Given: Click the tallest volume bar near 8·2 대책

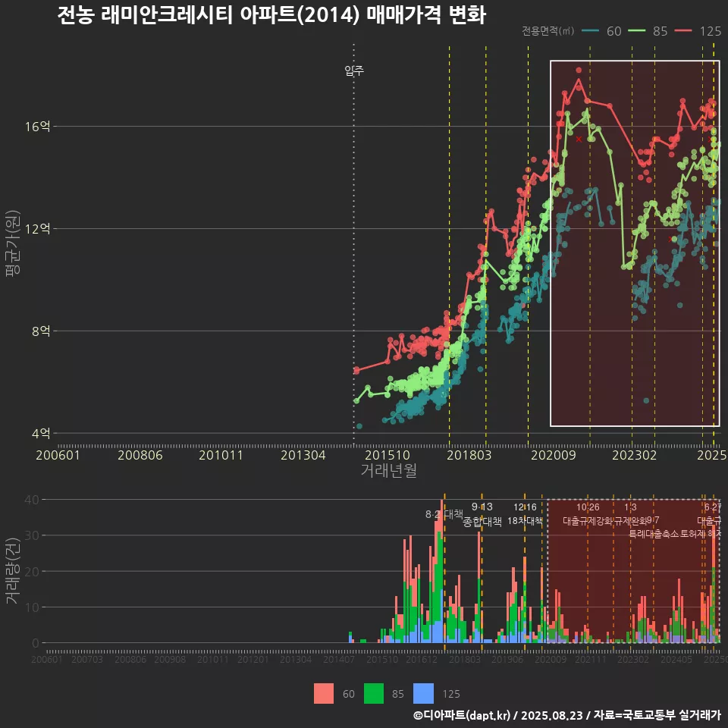Looking at the screenshot, I should 441,571.
